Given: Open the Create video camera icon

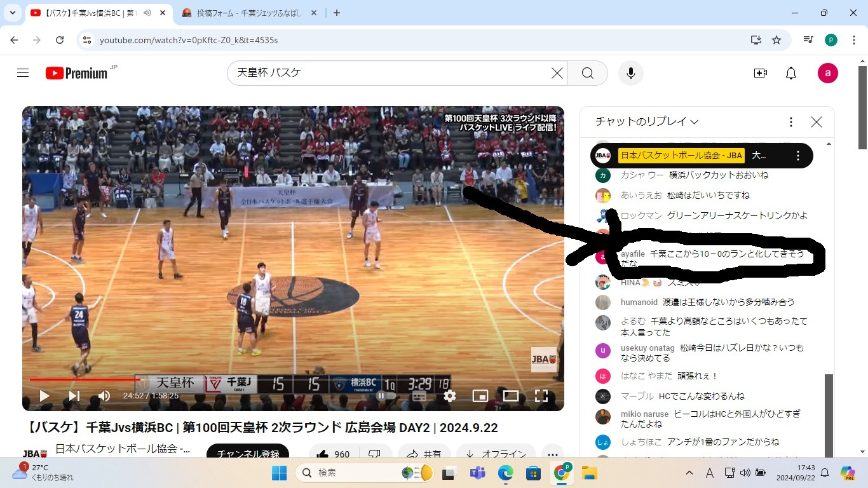Looking at the screenshot, I should (x=760, y=73).
